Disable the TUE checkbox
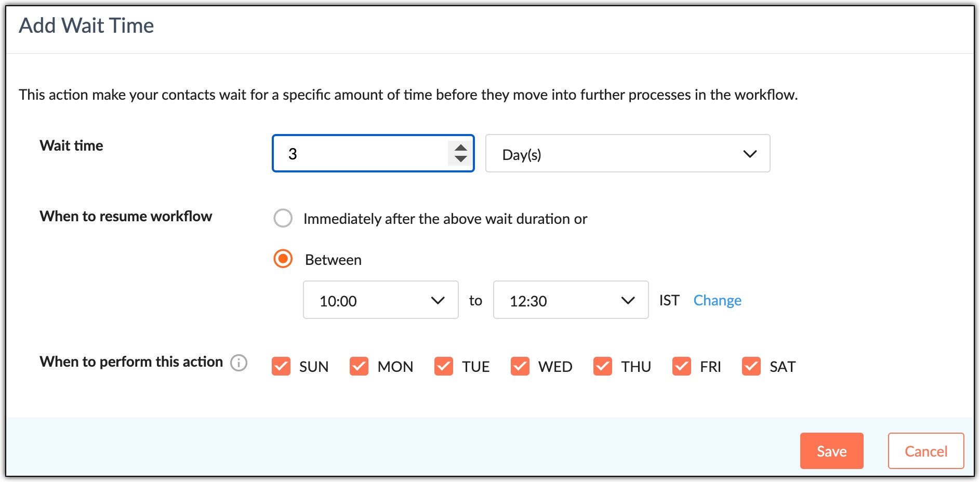The width and height of the screenshot is (980, 482). (x=444, y=366)
